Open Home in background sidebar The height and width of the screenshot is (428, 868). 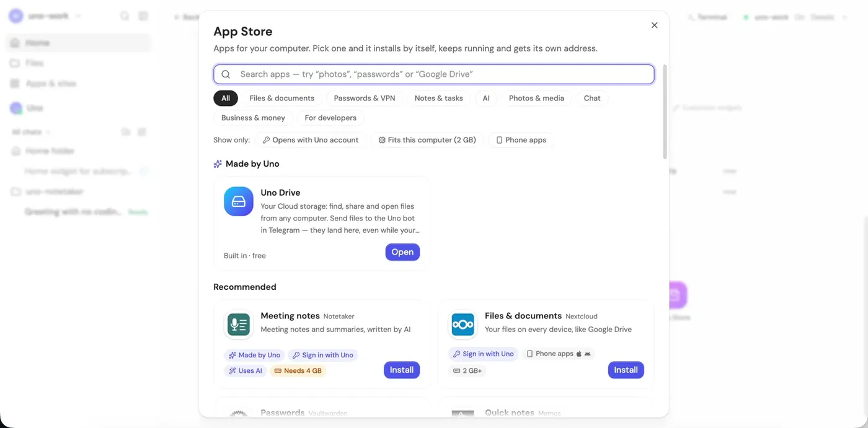pos(78,43)
